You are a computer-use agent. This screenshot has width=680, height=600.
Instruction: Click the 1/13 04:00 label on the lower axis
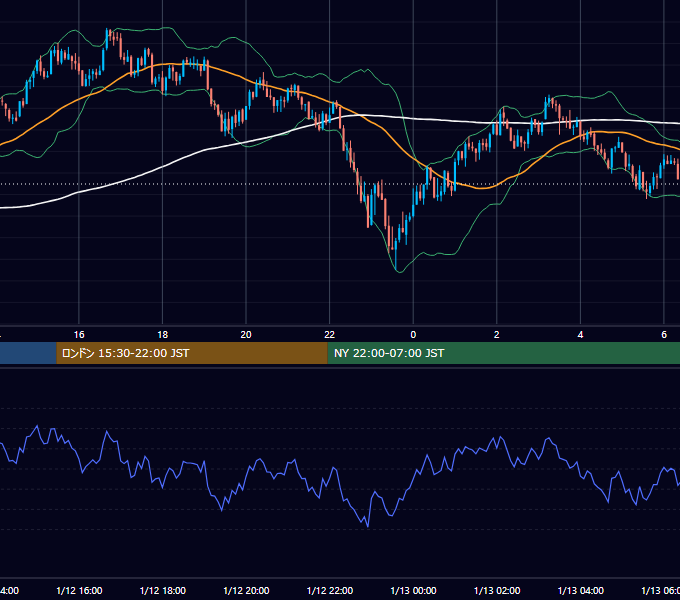click(580, 590)
